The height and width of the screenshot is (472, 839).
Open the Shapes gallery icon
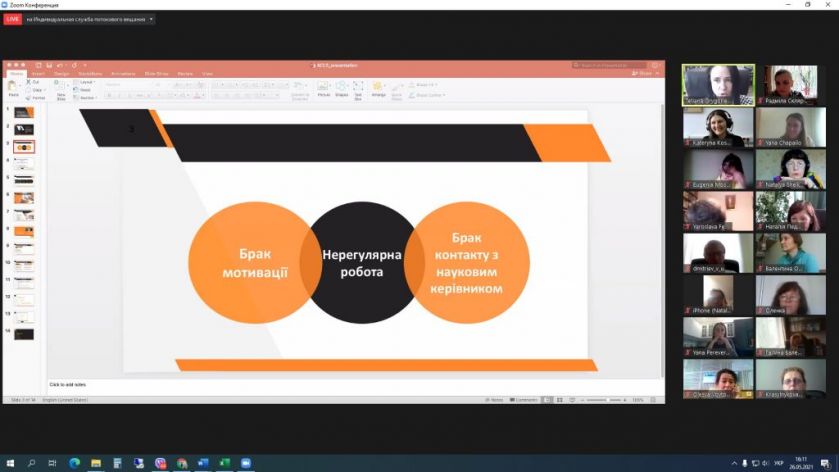(x=341, y=89)
